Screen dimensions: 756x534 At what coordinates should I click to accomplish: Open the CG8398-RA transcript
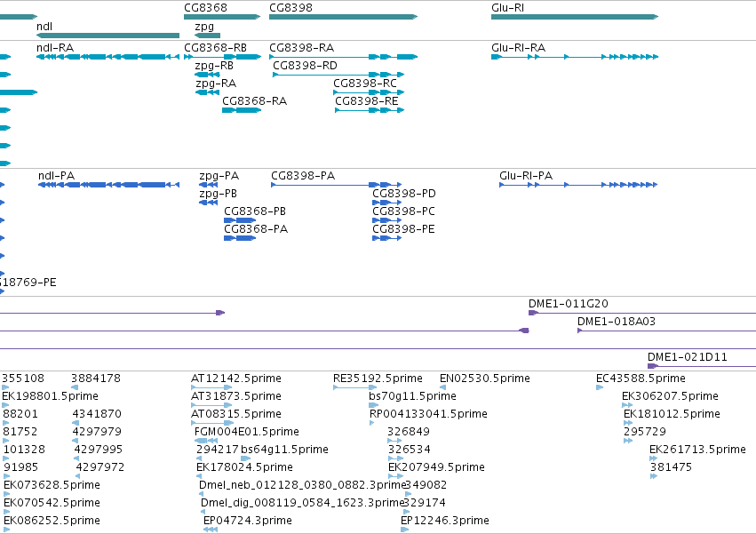pos(343,57)
